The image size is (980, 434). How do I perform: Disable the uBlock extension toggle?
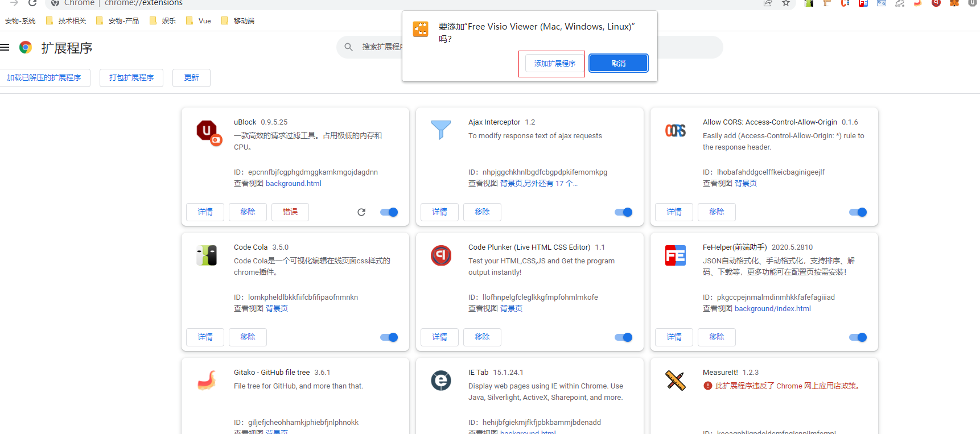(x=389, y=212)
